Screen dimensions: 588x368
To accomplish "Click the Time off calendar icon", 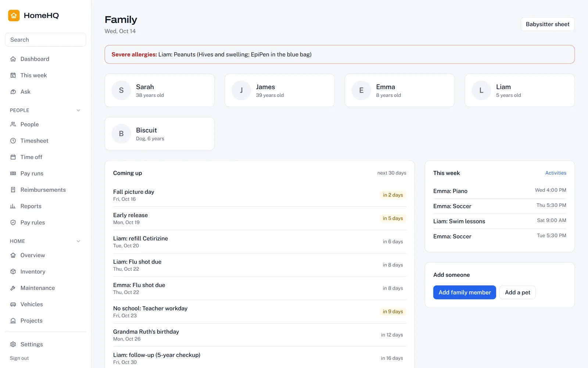I will tap(13, 157).
